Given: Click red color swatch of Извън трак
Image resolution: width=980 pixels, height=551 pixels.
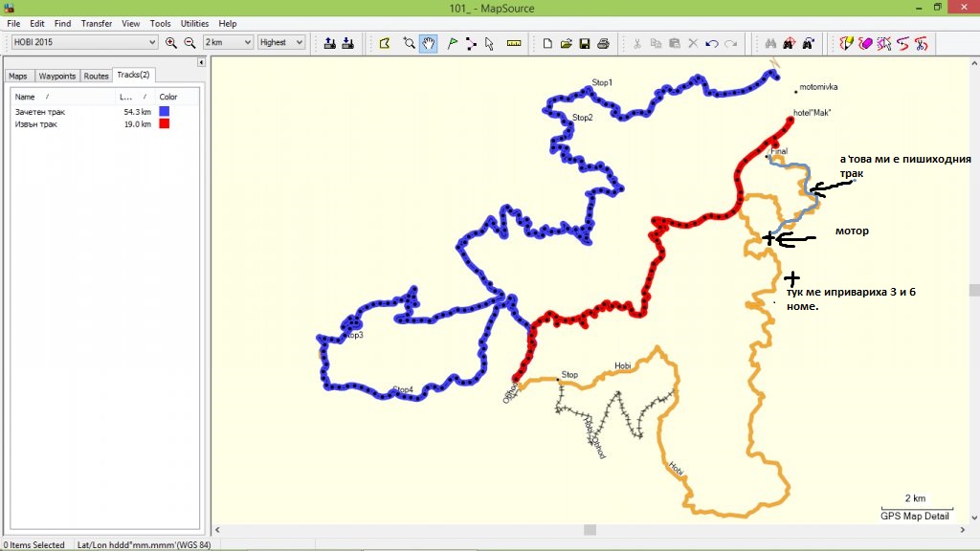Looking at the screenshot, I should [x=164, y=123].
